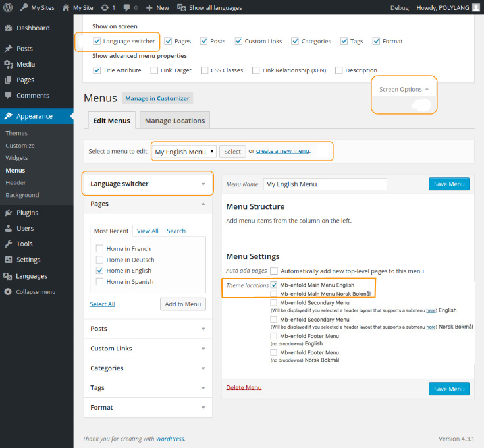Click the Plugins plug icon
Screen dimensions: 484x448
[9, 213]
